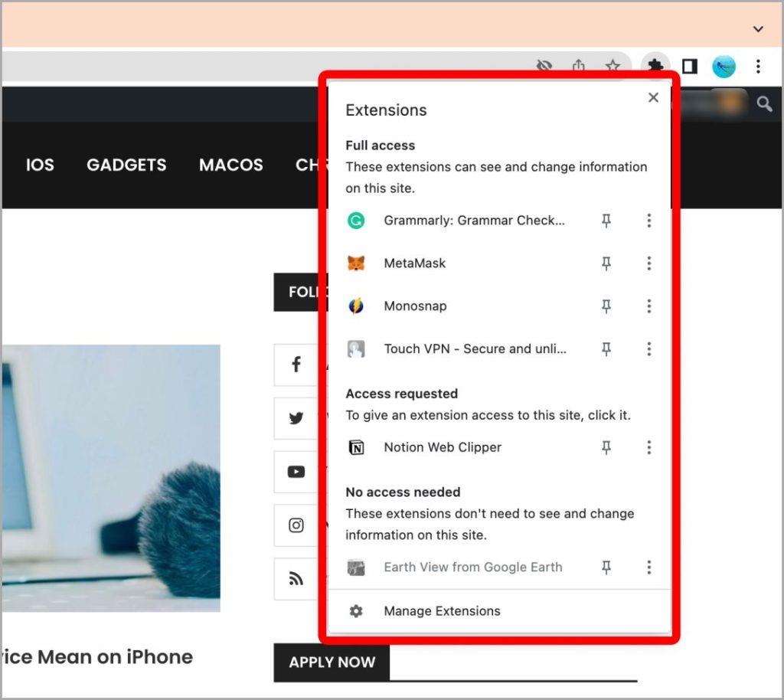Viewport: 784px width, 700px height.
Task: Click the Manage Extensions gear icon
Action: (356, 611)
